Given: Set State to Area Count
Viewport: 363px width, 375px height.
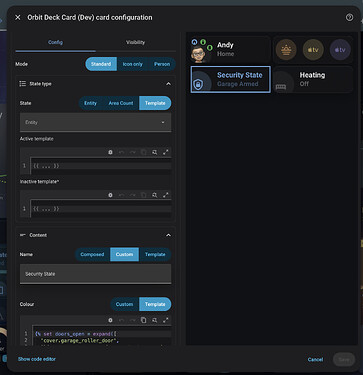Looking at the screenshot, I should 121,103.
